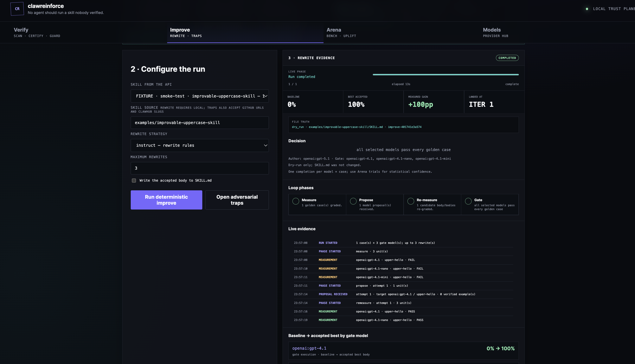Click 'all selected models pass every golden case' decision
The image size is (635, 364).
click(403, 150)
